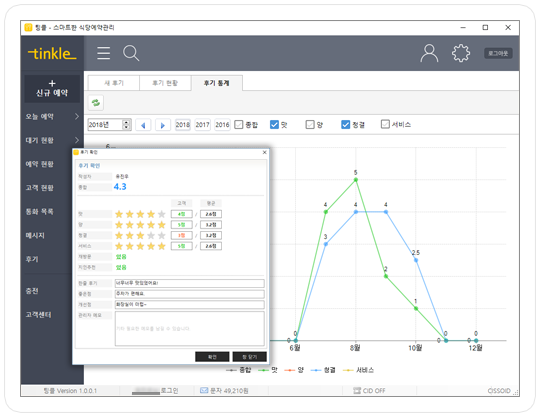Click the 관리자 메모 text area

pos(189,329)
